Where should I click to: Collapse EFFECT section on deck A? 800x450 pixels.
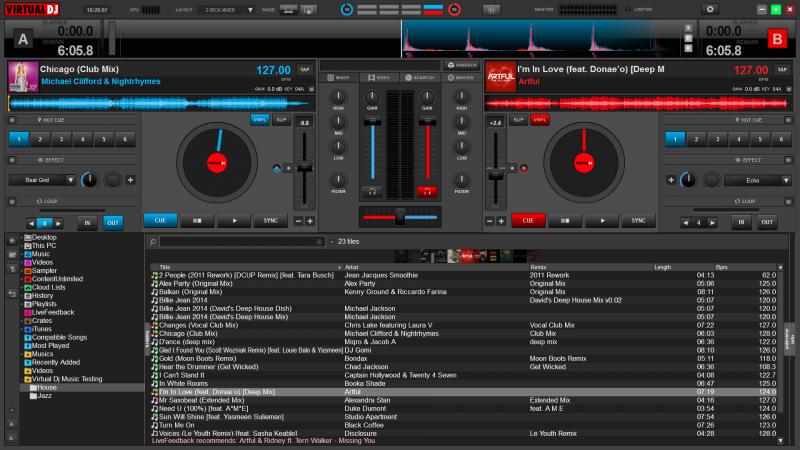(x=12, y=160)
